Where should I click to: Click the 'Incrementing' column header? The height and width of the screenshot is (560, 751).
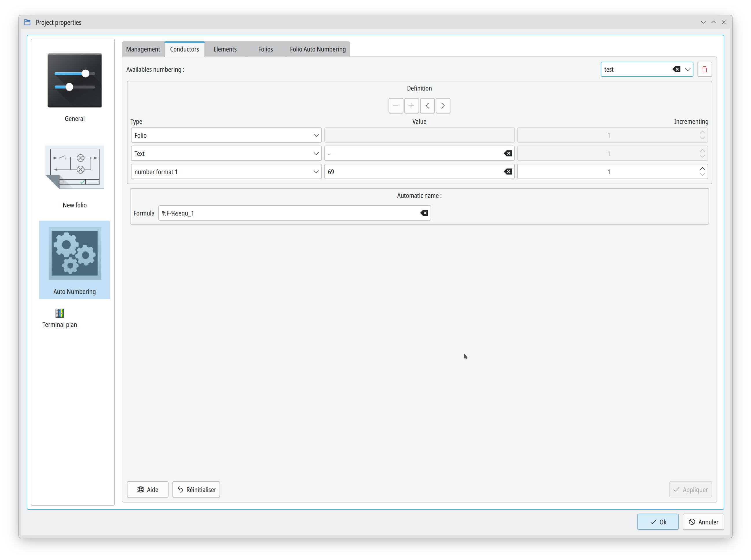(x=691, y=121)
